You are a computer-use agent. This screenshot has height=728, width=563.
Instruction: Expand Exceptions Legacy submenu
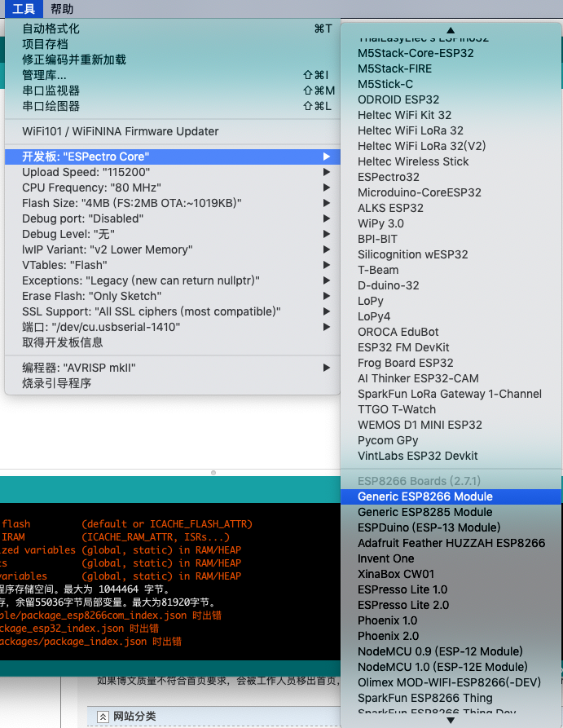click(x=172, y=280)
